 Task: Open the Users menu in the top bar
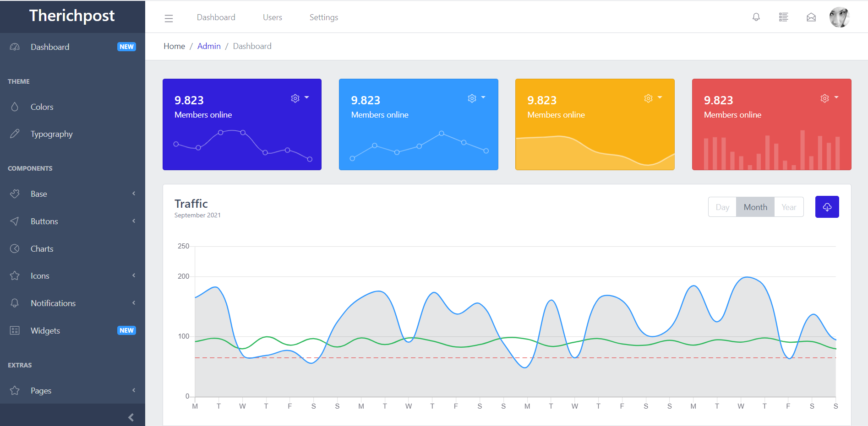pos(272,17)
